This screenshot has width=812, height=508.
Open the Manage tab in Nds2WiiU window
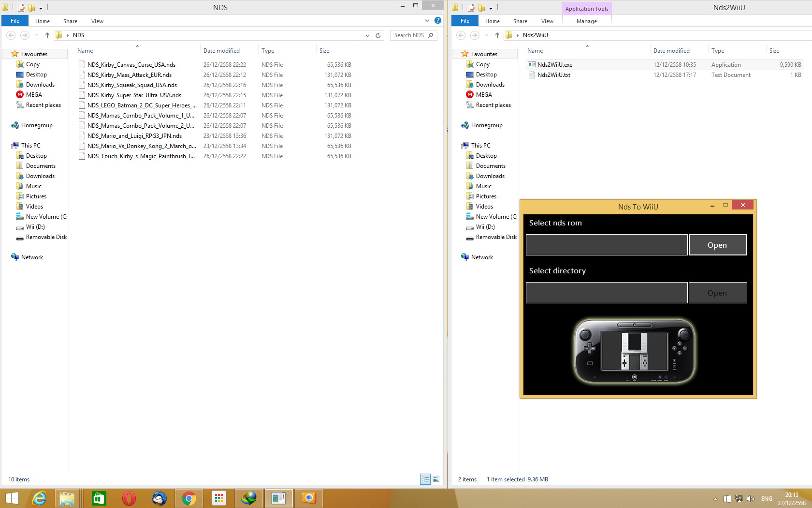point(587,21)
